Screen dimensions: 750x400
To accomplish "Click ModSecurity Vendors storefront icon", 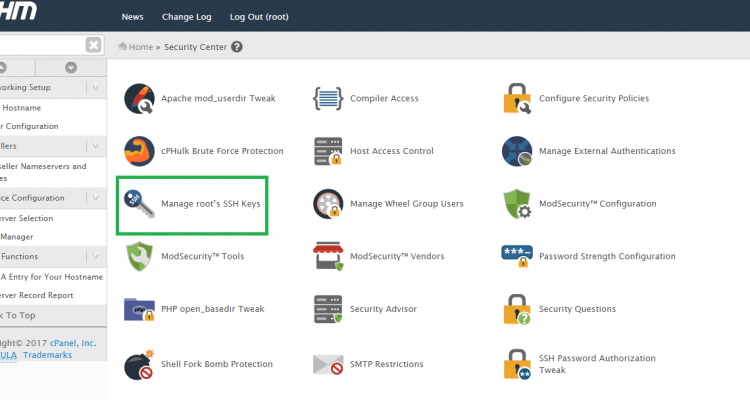I will (x=328, y=256).
